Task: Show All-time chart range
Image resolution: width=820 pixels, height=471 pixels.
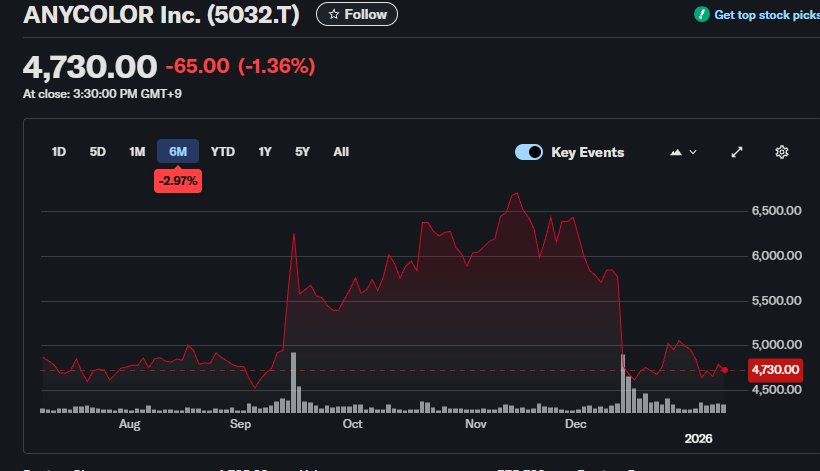Action: click(x=341, y=152)
